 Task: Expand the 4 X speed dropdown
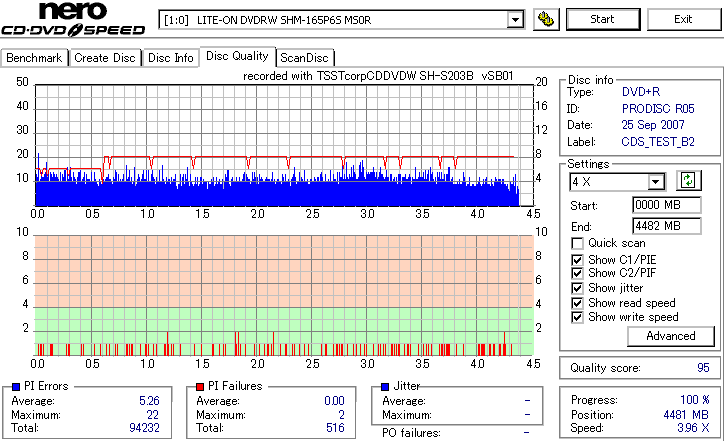(656, 182)
